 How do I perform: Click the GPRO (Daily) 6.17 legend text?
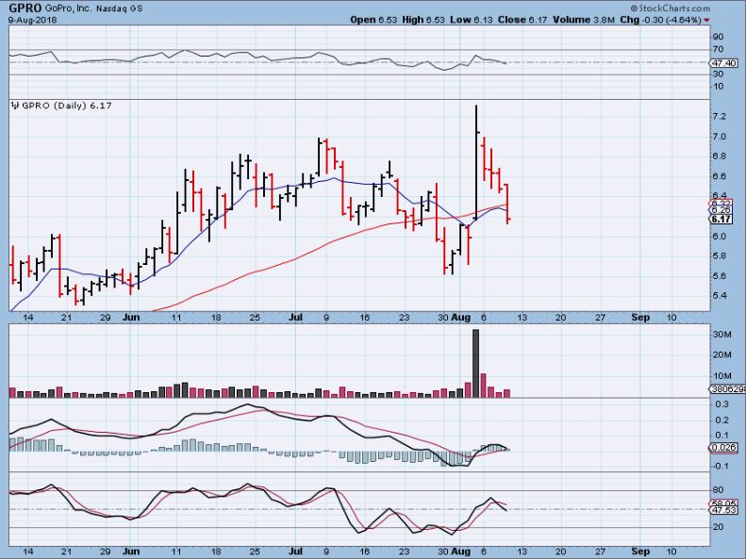pos(67,106)
